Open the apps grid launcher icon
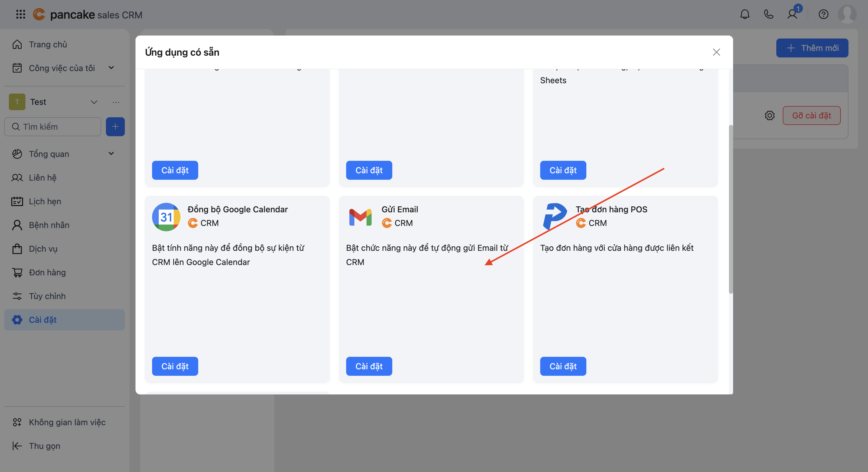This screenshot has width=868, height=472. 20,15
